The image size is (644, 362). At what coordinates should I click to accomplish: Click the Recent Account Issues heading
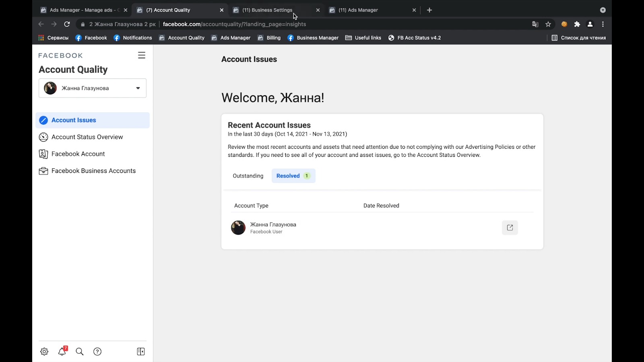point(269,125)
